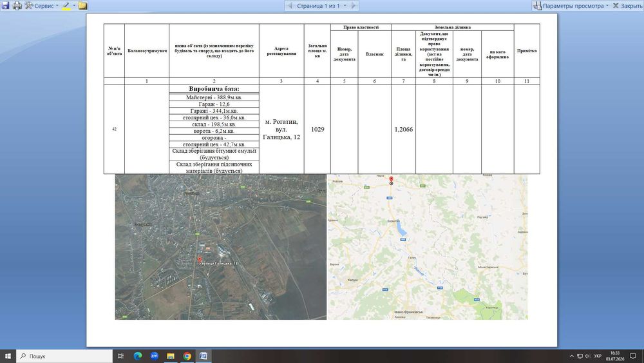Click the Адреса розташування column header
The image size is (644, 363).
(x=281, y=51)
